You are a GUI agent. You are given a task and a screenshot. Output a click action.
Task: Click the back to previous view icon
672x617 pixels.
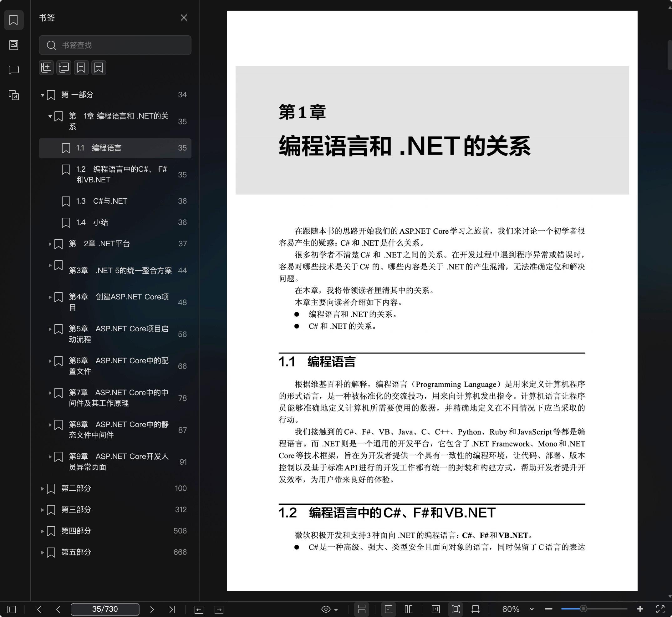[199, 609]
